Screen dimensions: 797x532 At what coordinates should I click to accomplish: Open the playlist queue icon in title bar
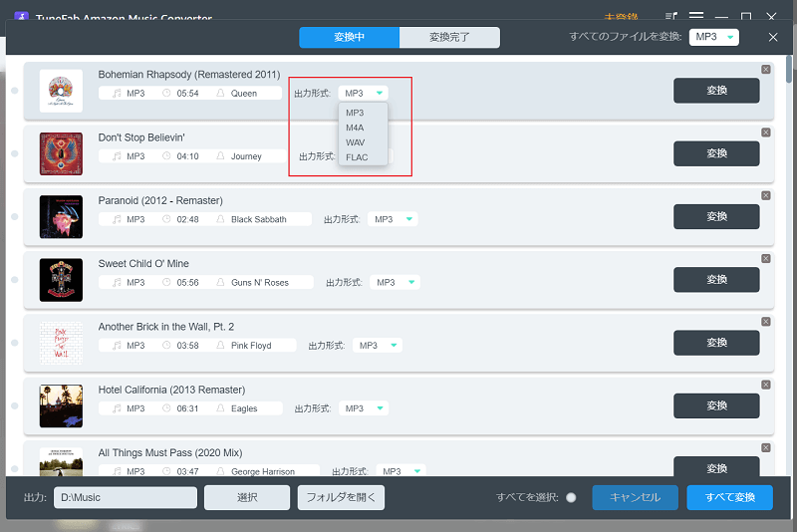pyautogui.click(x=671, y=16)
